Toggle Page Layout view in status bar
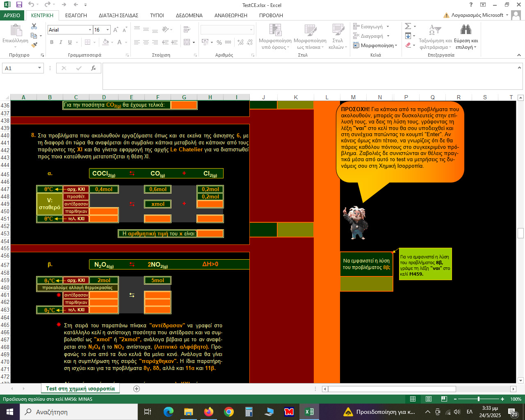525x420 pixels. pyautogui.click(x=428, y=399)
